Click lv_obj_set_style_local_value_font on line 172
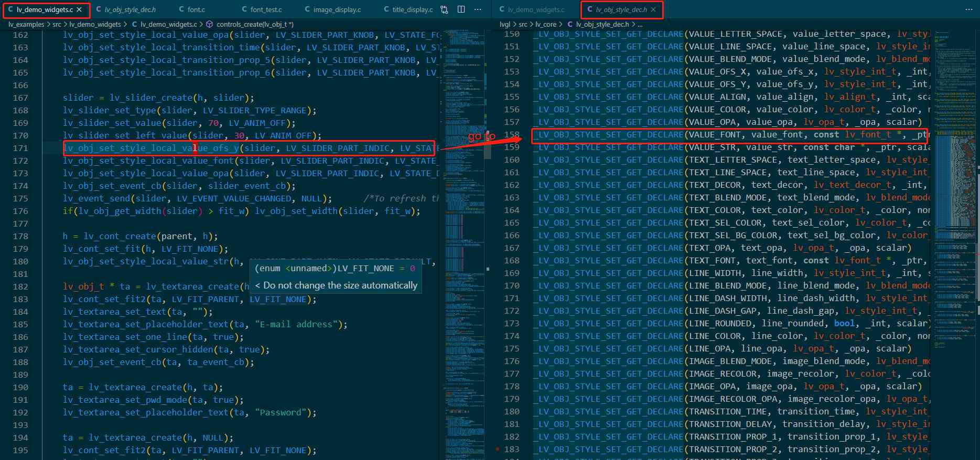 [148, 161]
